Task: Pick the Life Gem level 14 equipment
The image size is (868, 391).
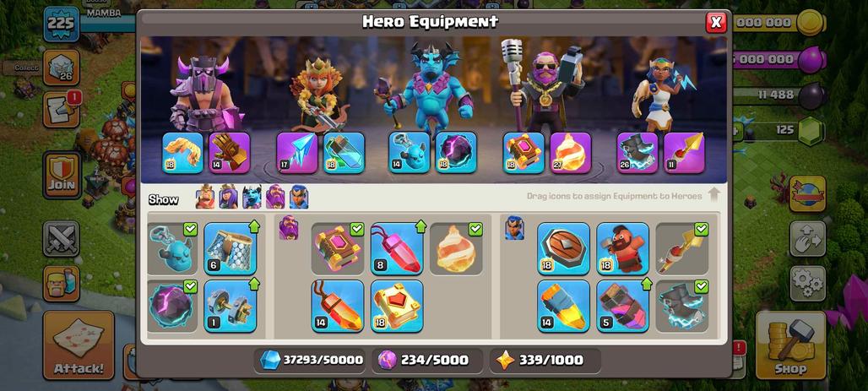Action: point(338,306)
